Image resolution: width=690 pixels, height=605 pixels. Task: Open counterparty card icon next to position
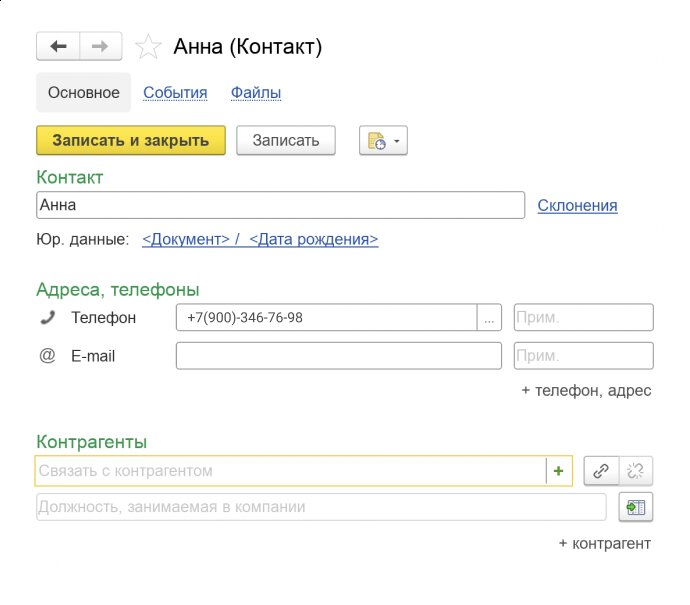tap(635, 507)
